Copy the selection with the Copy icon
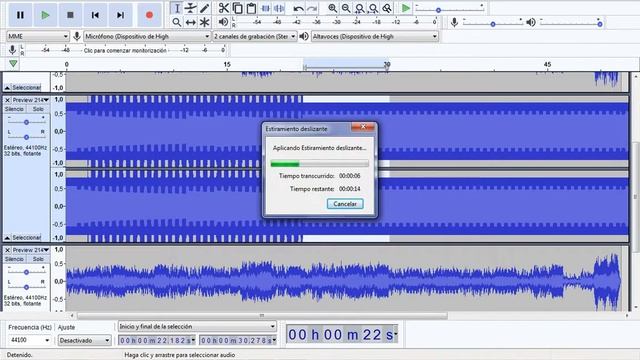640x360 pixels. 238,8
